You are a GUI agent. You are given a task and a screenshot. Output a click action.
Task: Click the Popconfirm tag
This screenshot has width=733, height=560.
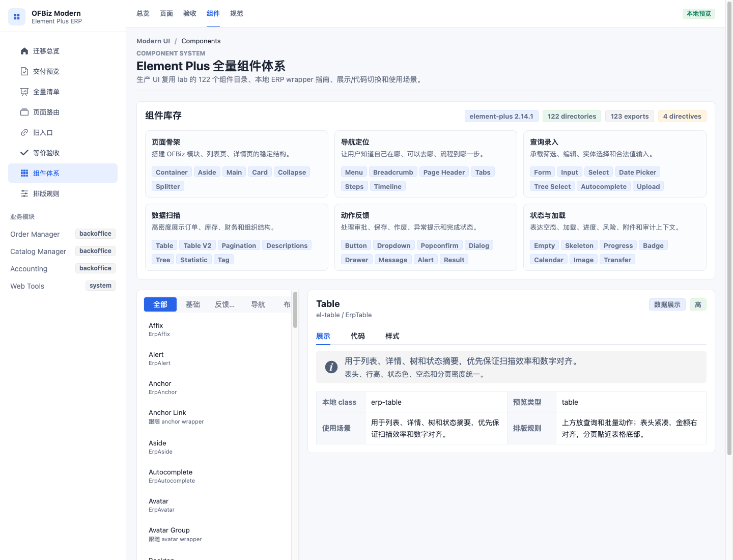tap(440, 245)
